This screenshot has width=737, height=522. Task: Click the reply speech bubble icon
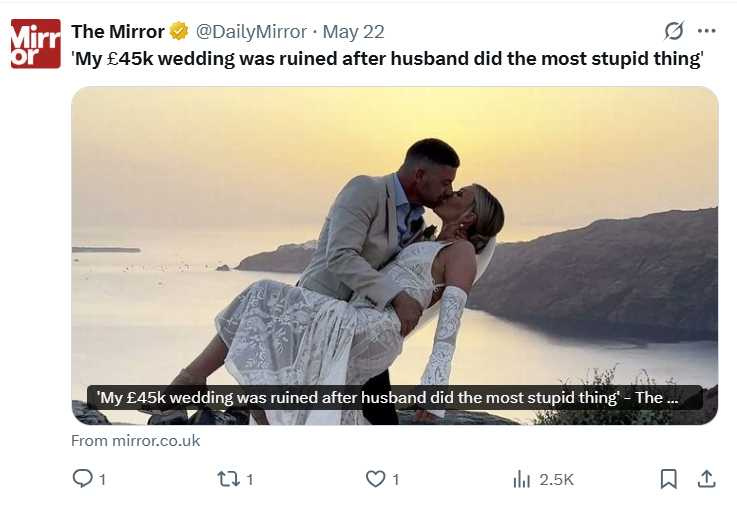click(83, 478)
